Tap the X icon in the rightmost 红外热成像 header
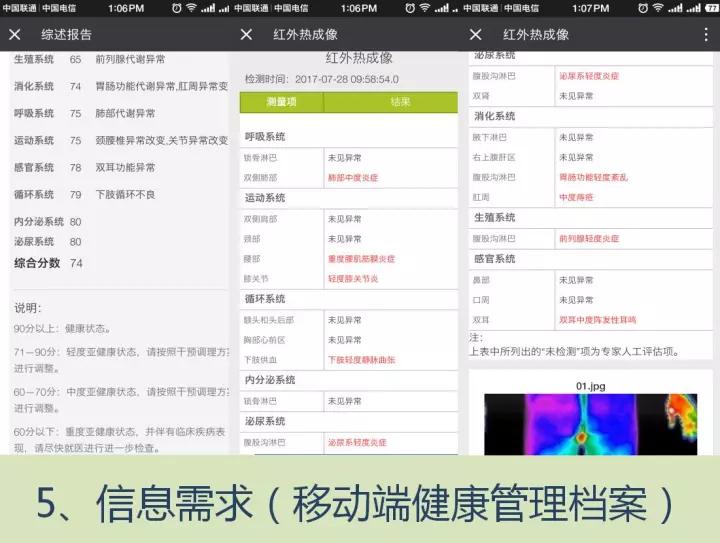 click(x=476, y=35)
